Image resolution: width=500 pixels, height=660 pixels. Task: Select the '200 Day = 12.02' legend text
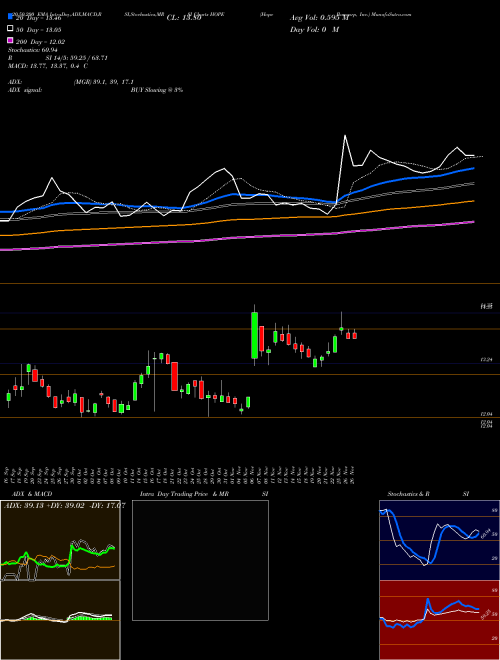[40, 42]
